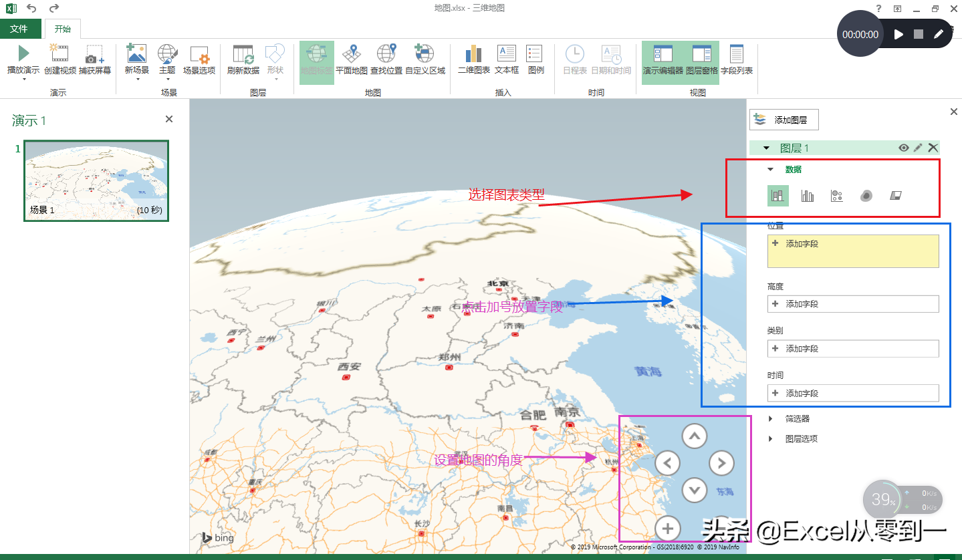The height and width of the screenshot is (560, 962).
Task: Toggle 地图标签 map labels button
Action: [316, 59]
